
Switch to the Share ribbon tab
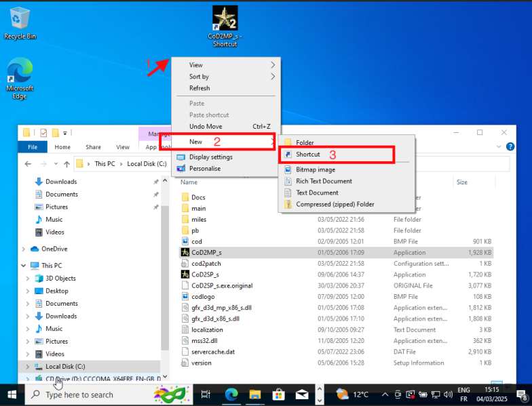[x=93, y=147]
